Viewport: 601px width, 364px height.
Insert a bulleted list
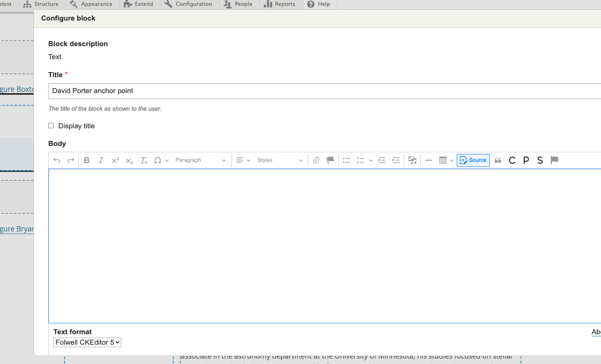coord(346,160)
